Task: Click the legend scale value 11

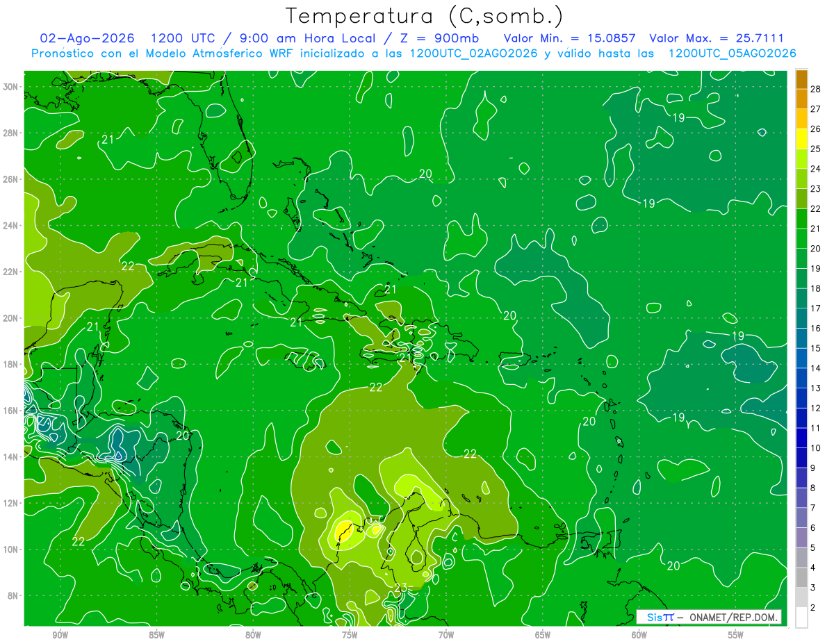Action: (815, 429)
